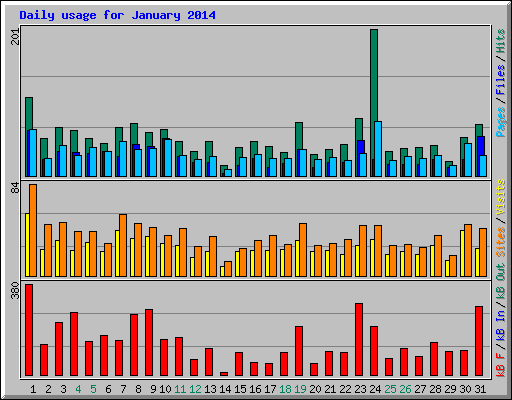
Task: Click day label '14' on the x-axis
Action: coord(225,389)
